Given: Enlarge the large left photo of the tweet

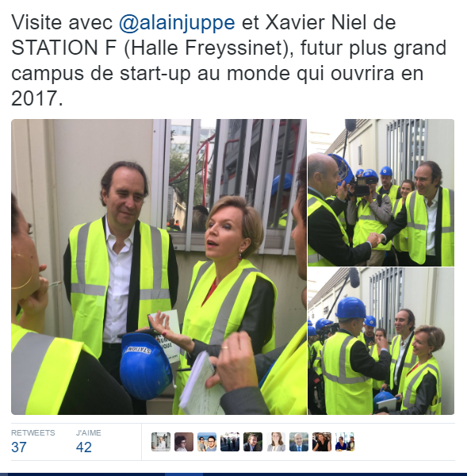Looking at the screenshot, I should tap(159, 267).
